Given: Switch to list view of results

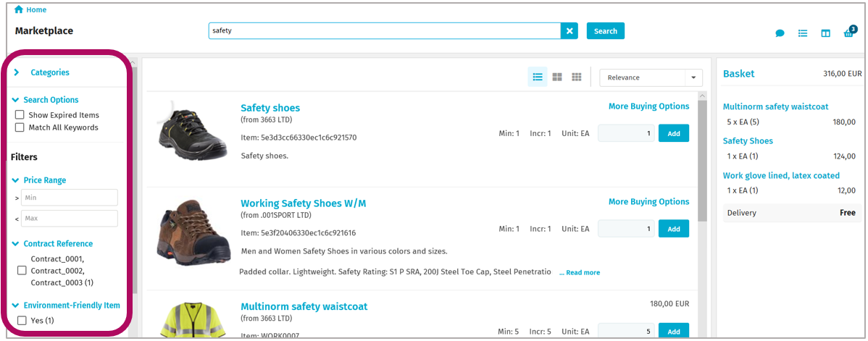Looking at the screenshot, I should pyautogui.click(x=537, y=77).
